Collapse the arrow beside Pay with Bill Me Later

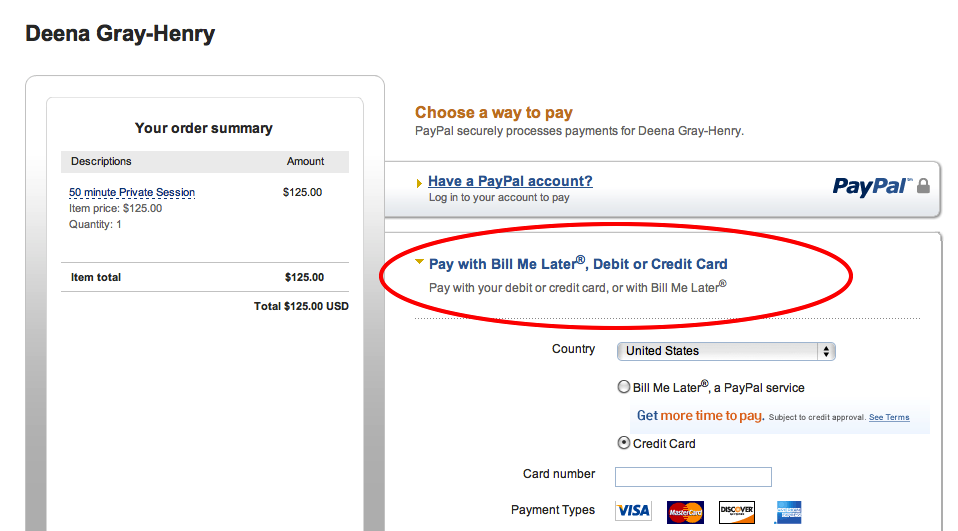click(x=420, y=263)
